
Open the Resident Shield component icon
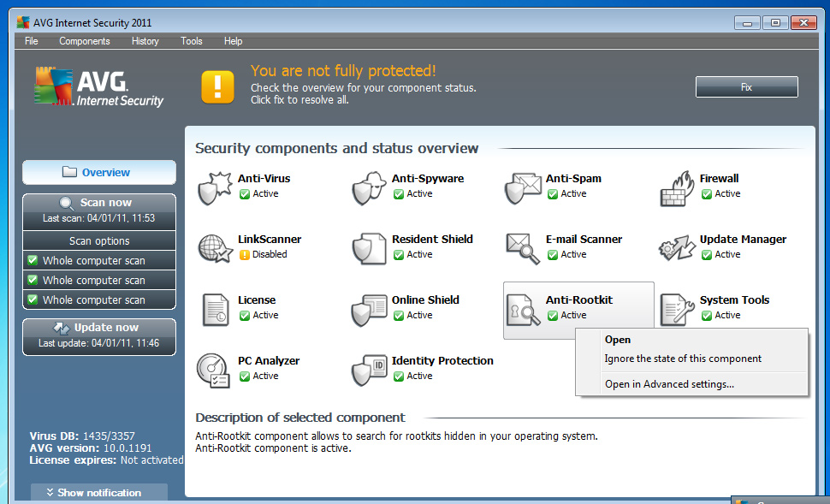click(369, 248)
